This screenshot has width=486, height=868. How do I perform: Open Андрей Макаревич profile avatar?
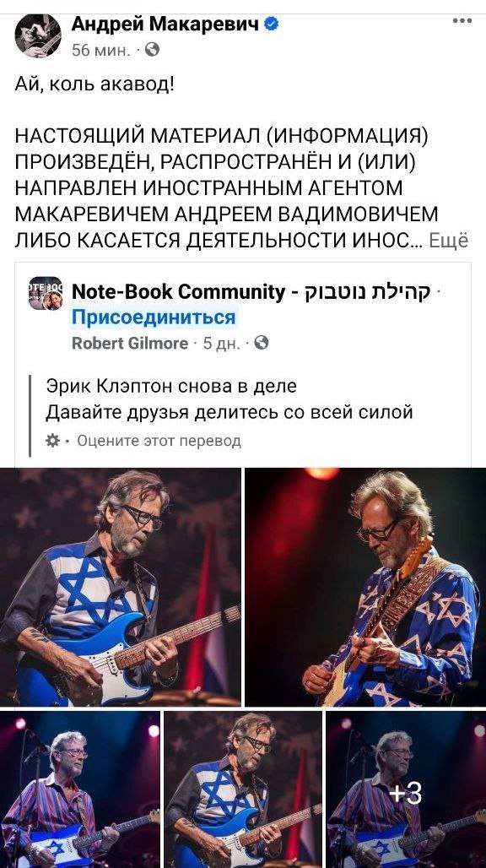point(38,35)
